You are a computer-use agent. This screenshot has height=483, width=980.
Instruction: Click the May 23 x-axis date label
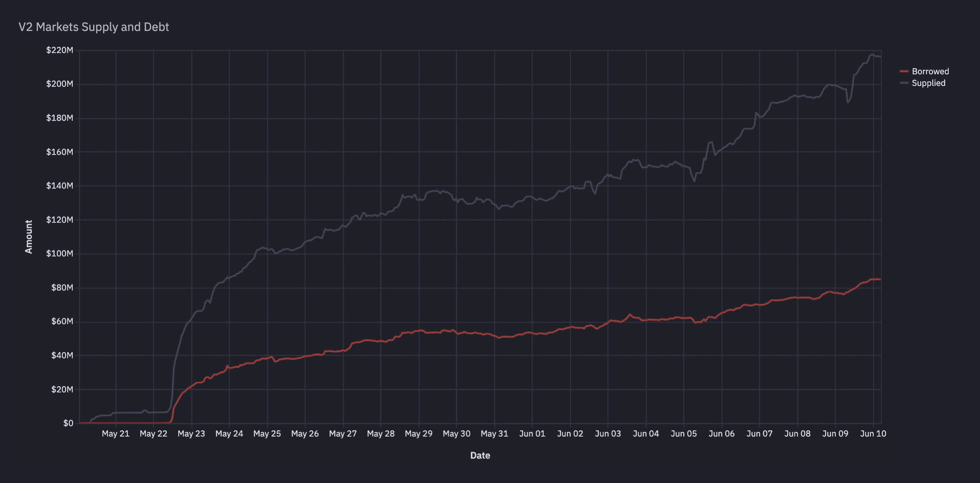point(191,433)
